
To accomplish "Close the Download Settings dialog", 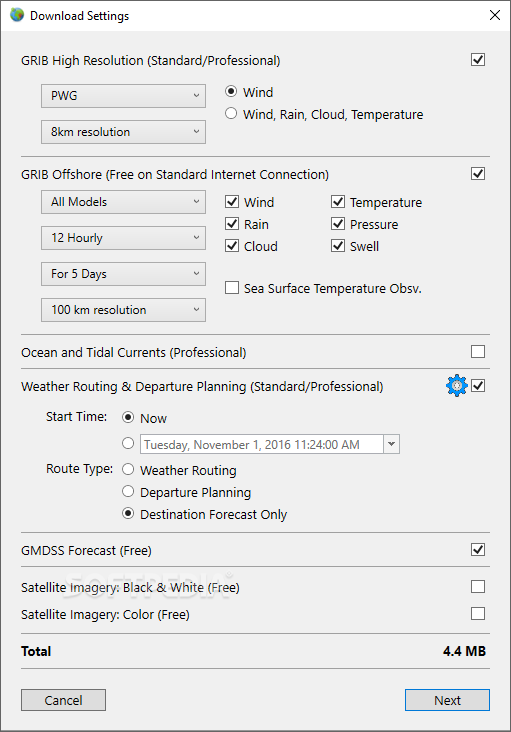I will 495,15.
